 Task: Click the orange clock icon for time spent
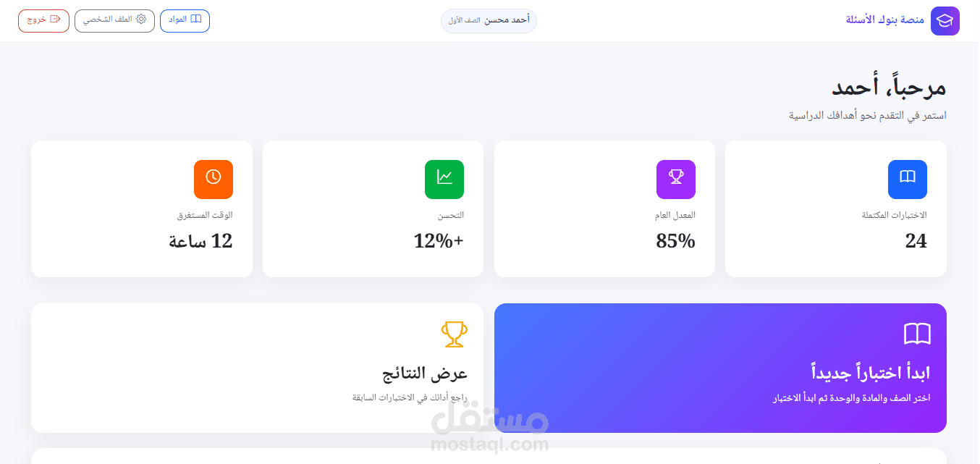tap(213, 179)
